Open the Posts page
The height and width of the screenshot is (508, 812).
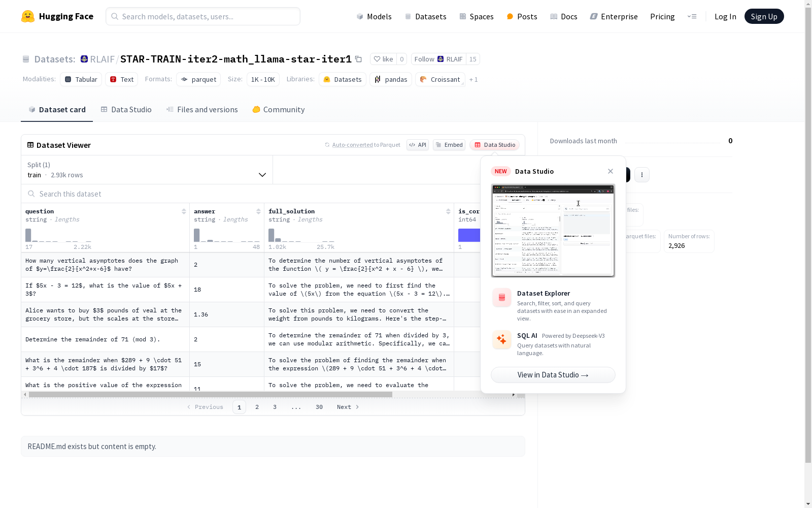pyautogui.click(x=522, y=16)
